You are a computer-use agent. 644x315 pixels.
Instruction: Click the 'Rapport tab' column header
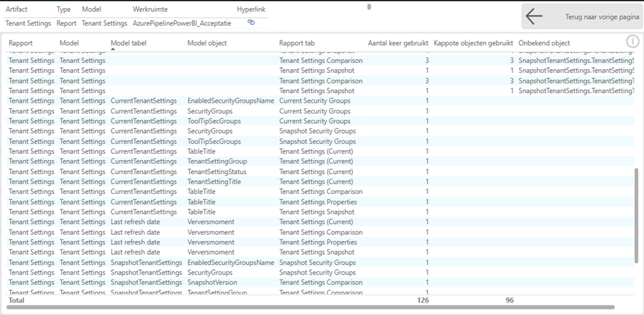pyautogui.click(x=297, y=43)
